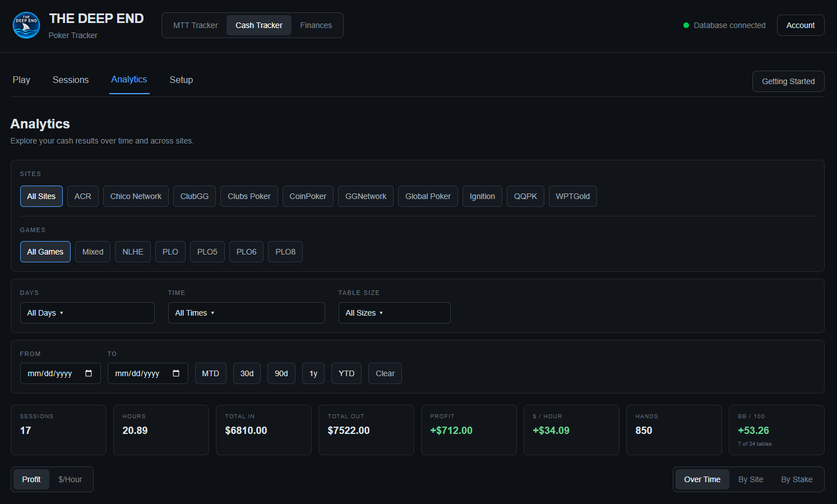Open the Finances tab

(x=316, y=25)
